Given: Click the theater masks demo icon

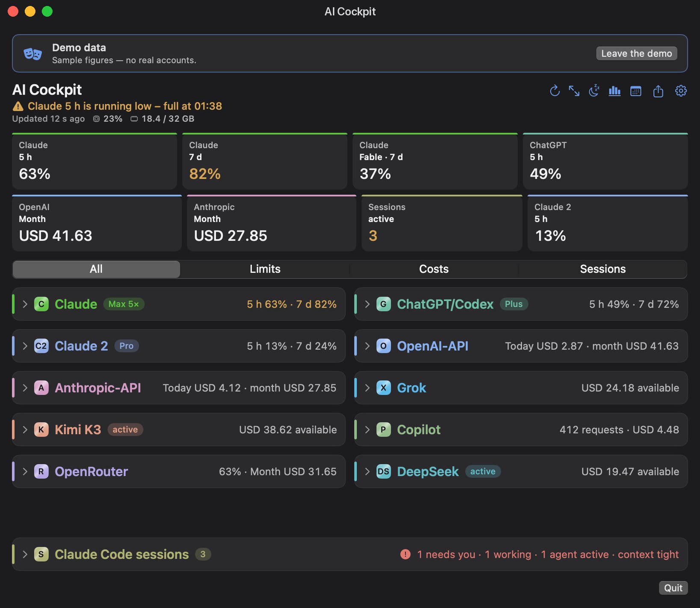Looking at the screenshot, I should [x=32, y=54].
